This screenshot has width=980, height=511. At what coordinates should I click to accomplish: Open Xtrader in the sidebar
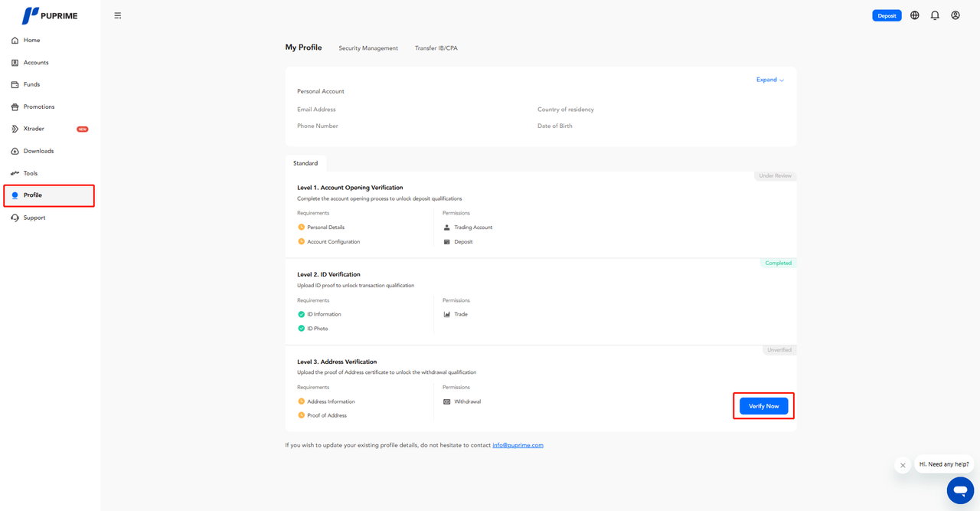34,129
